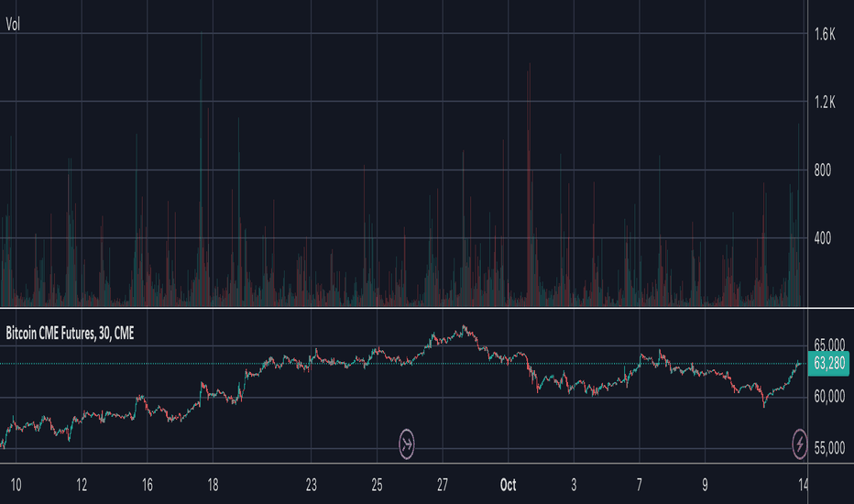Click the 63,280 current price label
The height and width of the screenshot is (504, 854).
(x=828, y=363)
